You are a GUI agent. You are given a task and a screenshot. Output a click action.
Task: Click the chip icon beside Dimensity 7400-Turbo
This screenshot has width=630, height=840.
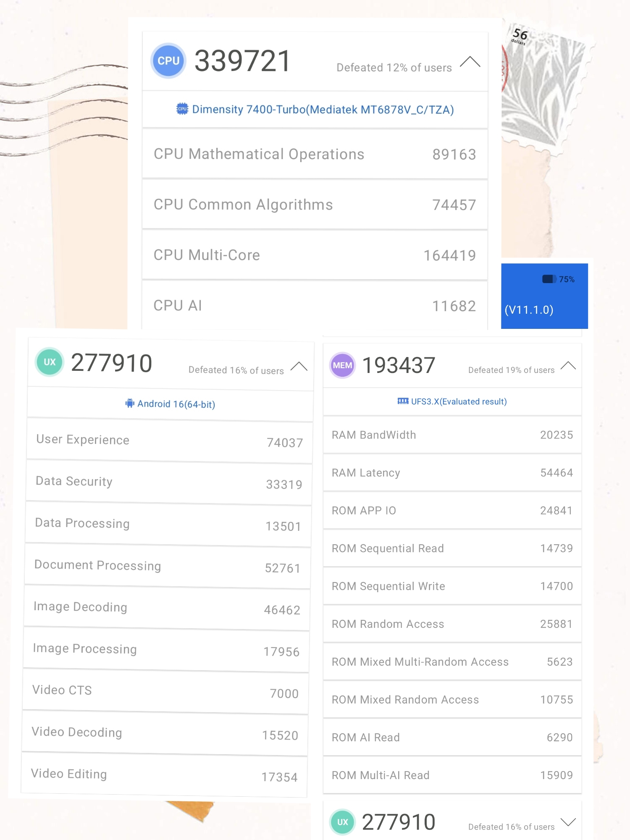point(182,109)
